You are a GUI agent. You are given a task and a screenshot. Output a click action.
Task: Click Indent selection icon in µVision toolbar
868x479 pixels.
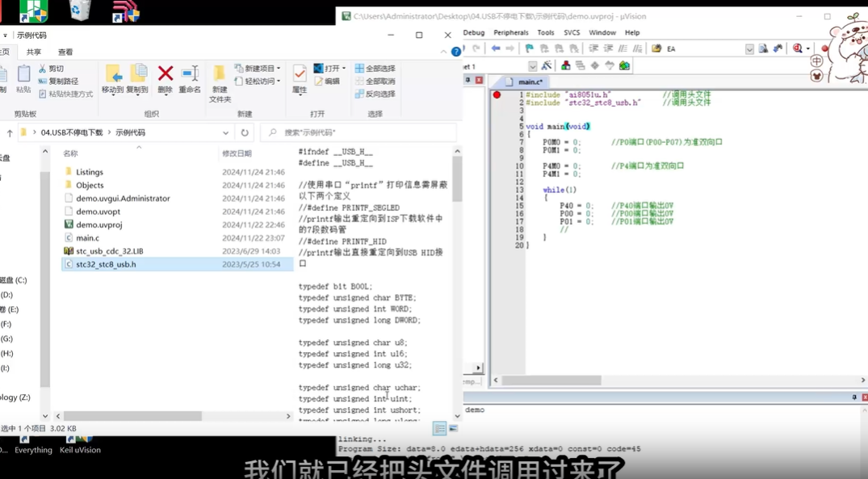[593, 48]
